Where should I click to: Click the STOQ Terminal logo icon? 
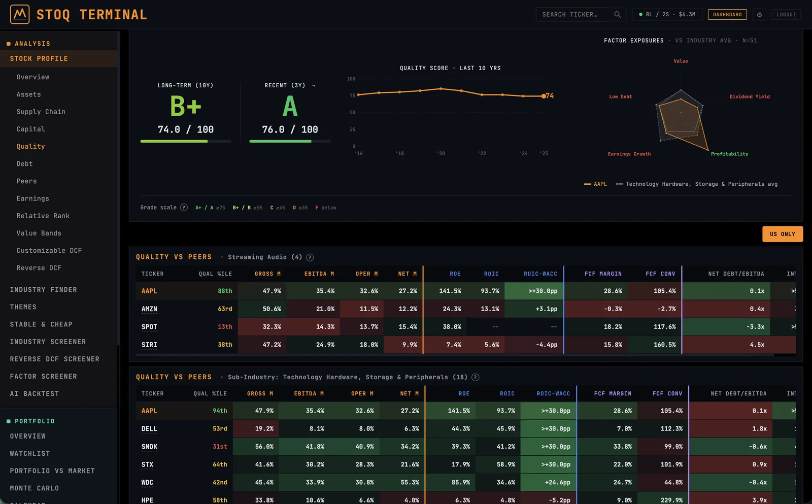(20, 14)
